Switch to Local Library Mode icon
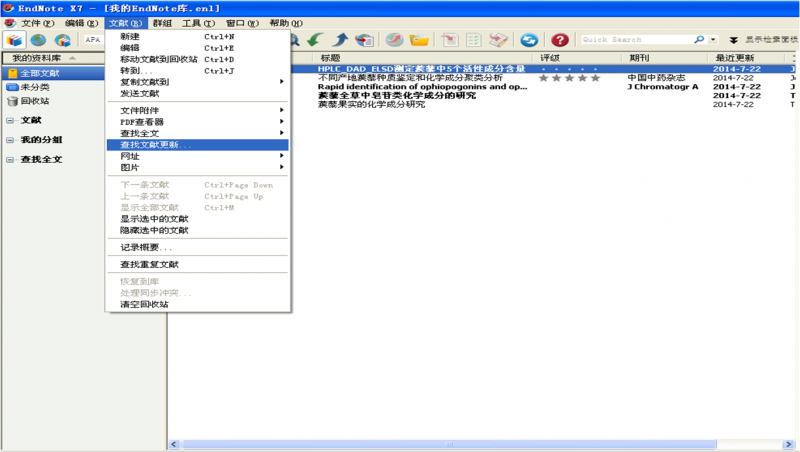The width and height of the screenshot is (800, 452). point(14,40)
